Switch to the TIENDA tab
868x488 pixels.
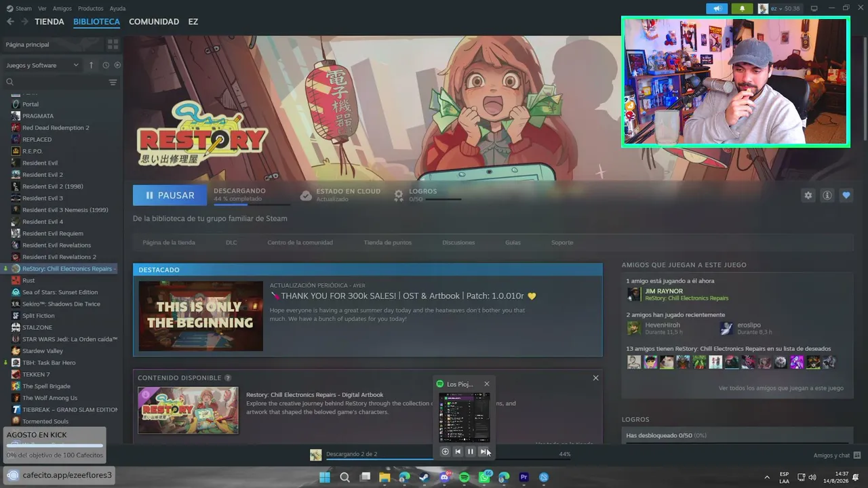[50, 22]
